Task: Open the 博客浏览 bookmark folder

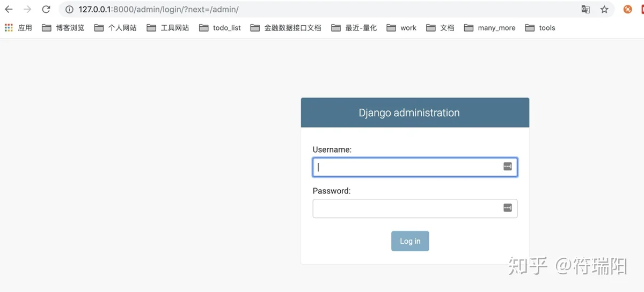Action: (63, 28)
